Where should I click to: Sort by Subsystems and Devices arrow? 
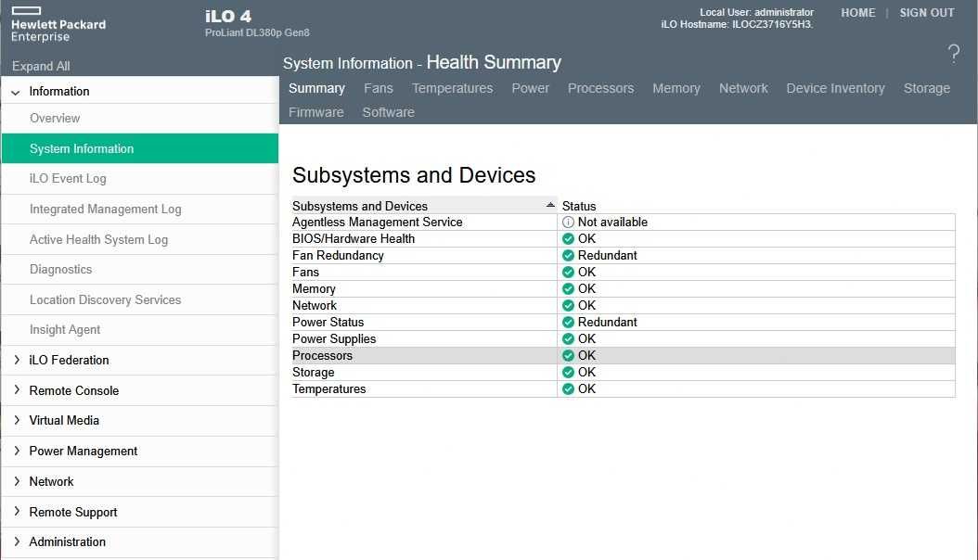[550, 205]
